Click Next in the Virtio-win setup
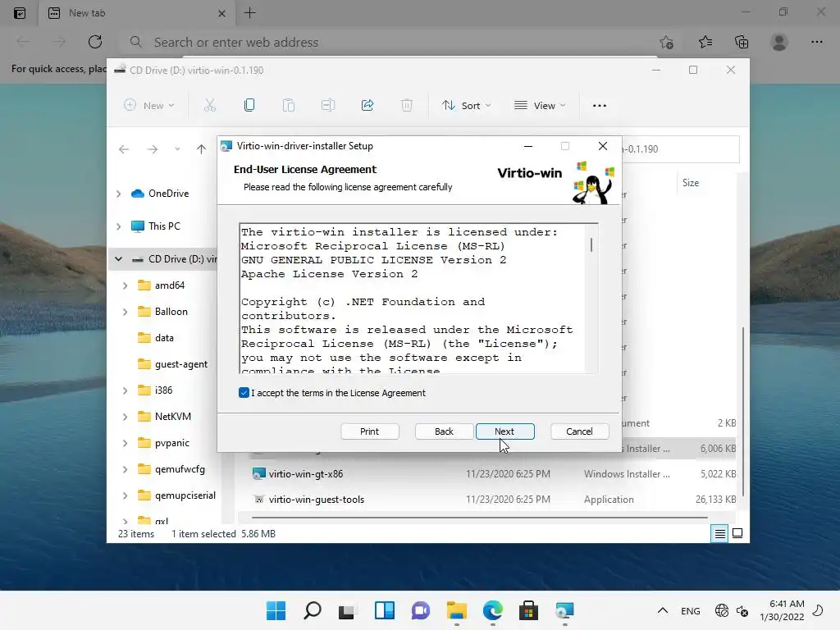 pyautogui.click(x=504, y=431)
